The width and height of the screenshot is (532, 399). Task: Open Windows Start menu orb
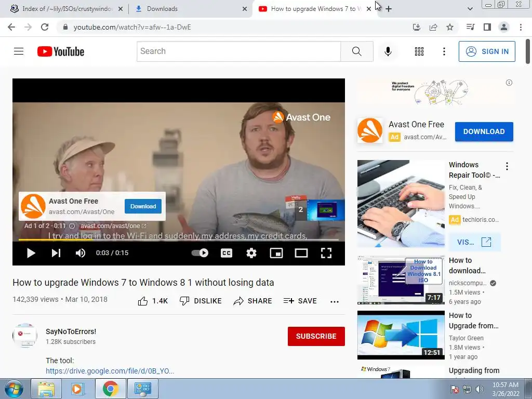14,389
